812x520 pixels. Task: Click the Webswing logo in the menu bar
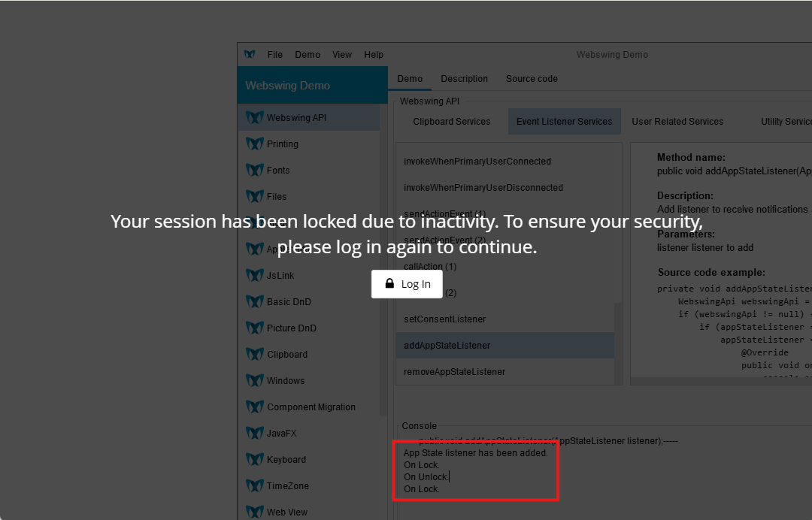tap(250, 55)
